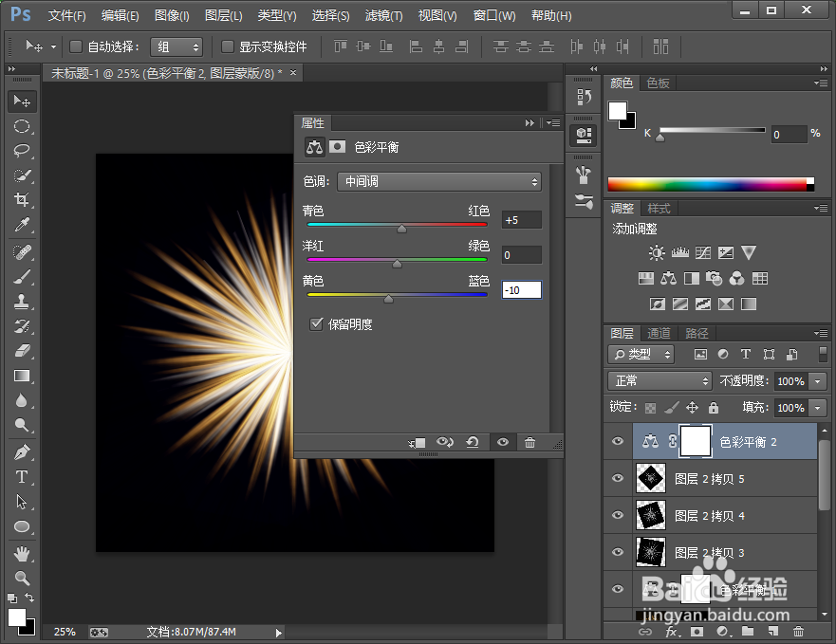
Task: Open Layers panel flyout menu
Action: tap(821, 333)
